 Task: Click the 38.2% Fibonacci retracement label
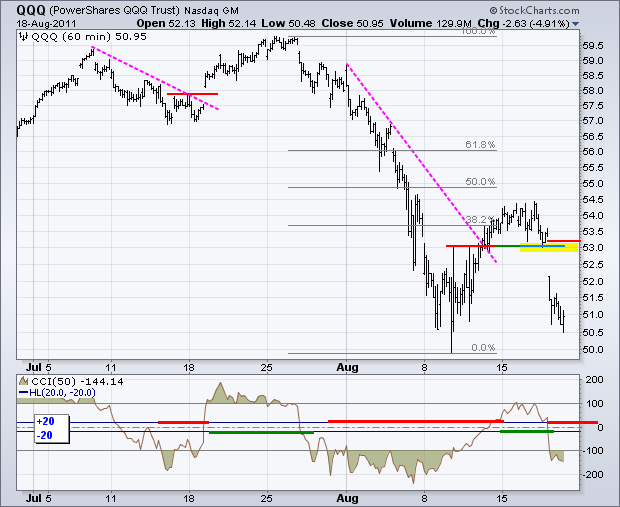480,219
